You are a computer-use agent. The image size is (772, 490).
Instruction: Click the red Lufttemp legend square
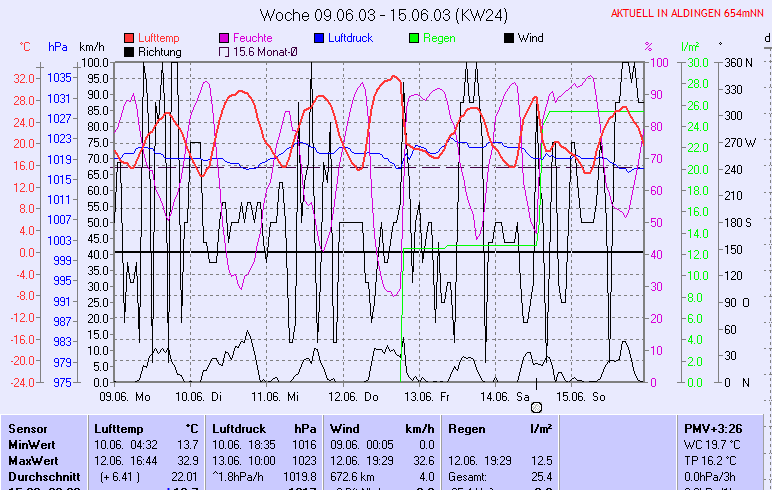[129, 38]
